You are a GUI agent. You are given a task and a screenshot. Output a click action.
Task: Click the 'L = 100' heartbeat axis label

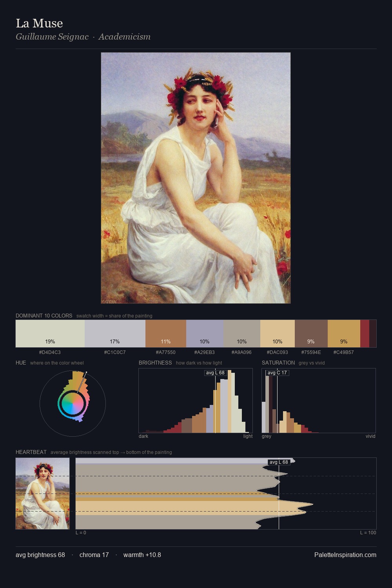[368, 532]
